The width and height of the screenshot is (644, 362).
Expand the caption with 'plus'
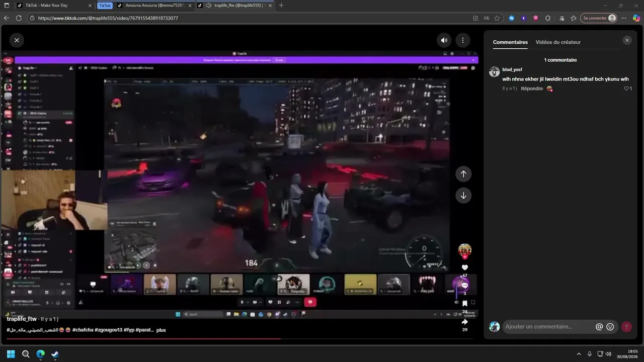(161, 330)
